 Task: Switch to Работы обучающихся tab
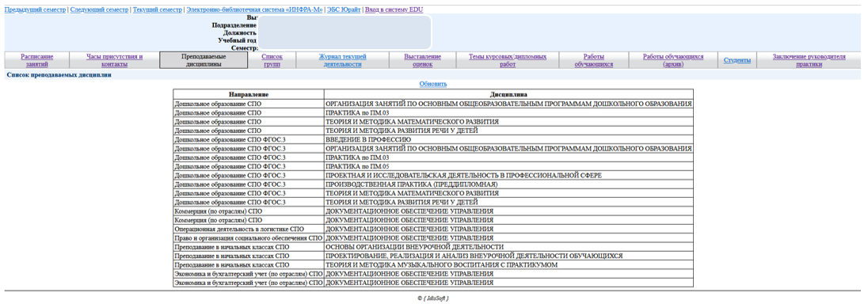(594, 60)
